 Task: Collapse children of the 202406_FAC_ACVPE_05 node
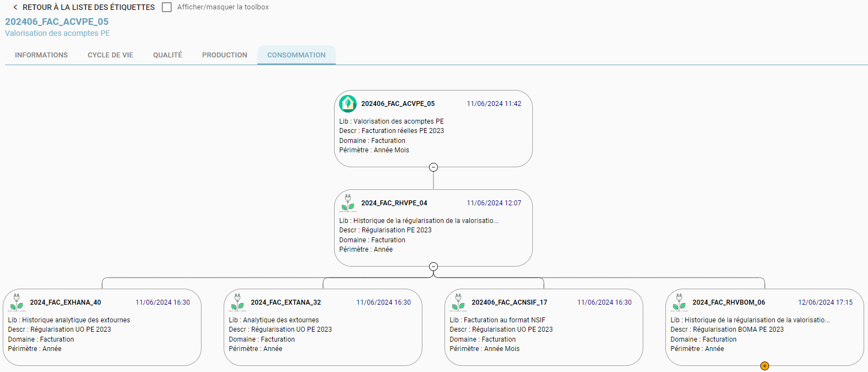point(433,167)
